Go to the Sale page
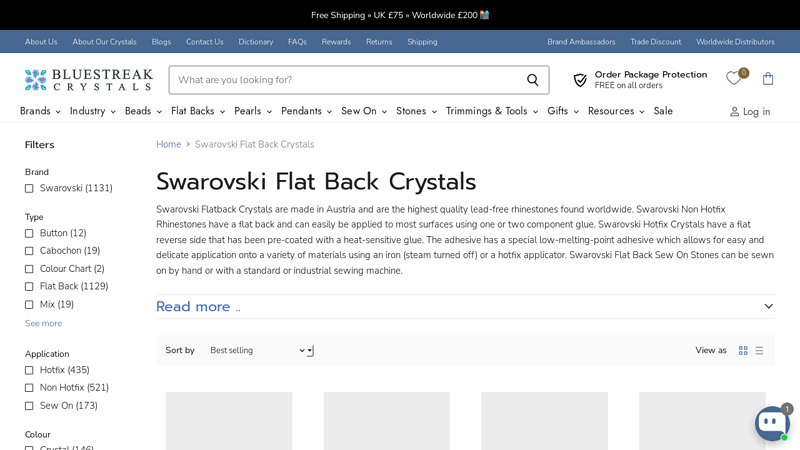Viewport: 800px width, 450px height. [663, 111]
